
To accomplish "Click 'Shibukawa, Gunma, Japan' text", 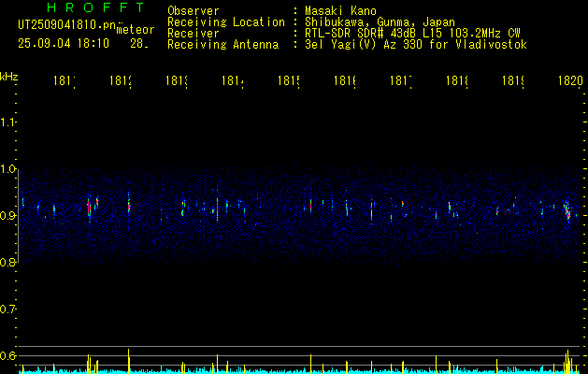I will [x=380, y=22].
